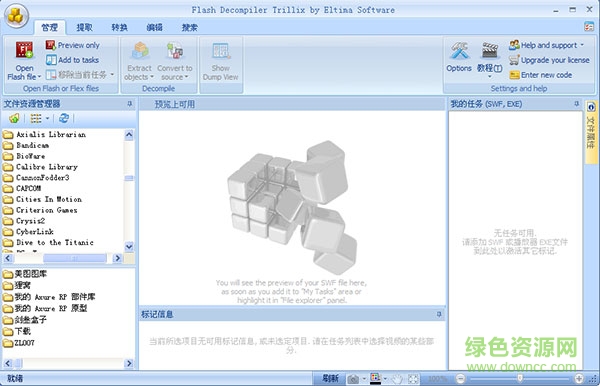Open the 文件属性 vertical side tab

(591, 132)
